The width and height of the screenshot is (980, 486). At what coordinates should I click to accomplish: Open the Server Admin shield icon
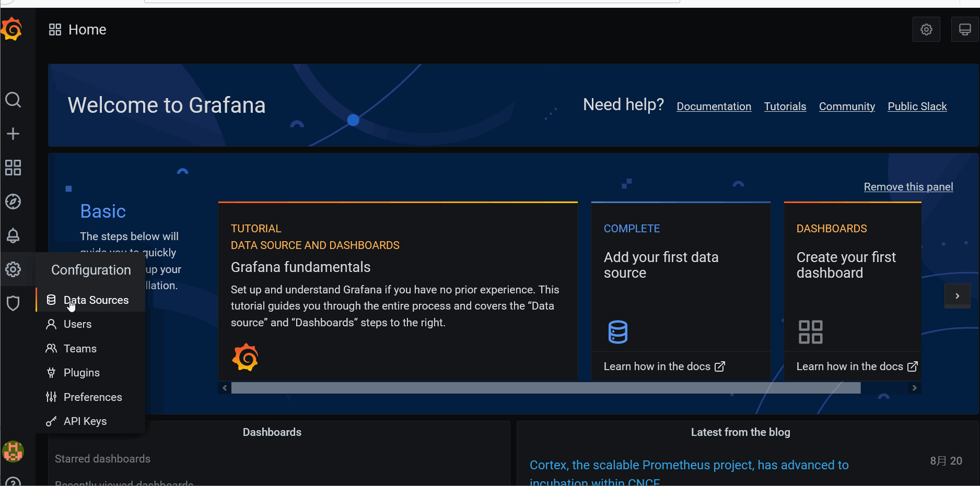[13, 303]
